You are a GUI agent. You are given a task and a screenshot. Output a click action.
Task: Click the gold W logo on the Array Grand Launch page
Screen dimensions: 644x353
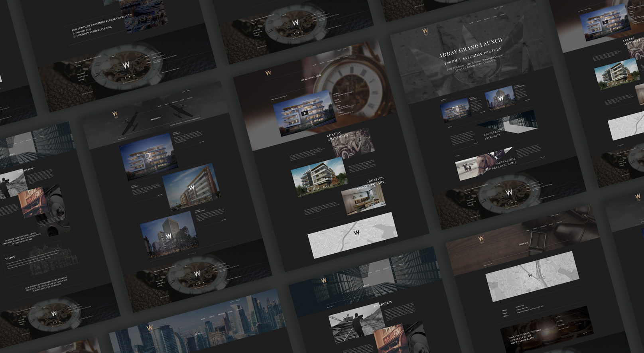coord(425,31)
